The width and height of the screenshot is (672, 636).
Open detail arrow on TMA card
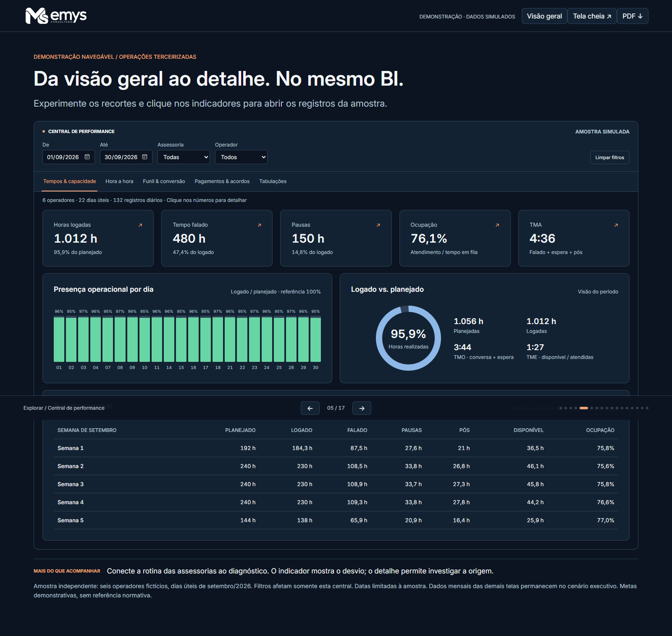pos(616,225)
